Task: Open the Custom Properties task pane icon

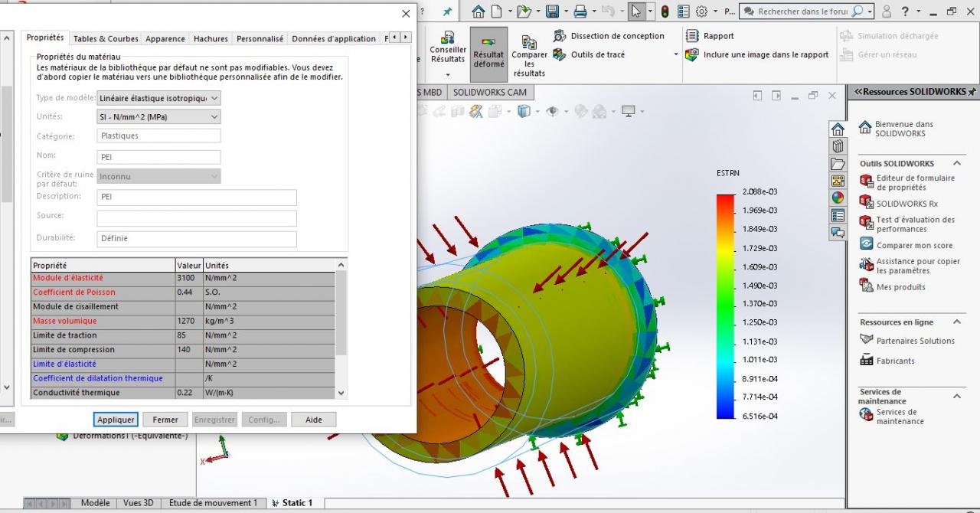Action: coord(838,215)
